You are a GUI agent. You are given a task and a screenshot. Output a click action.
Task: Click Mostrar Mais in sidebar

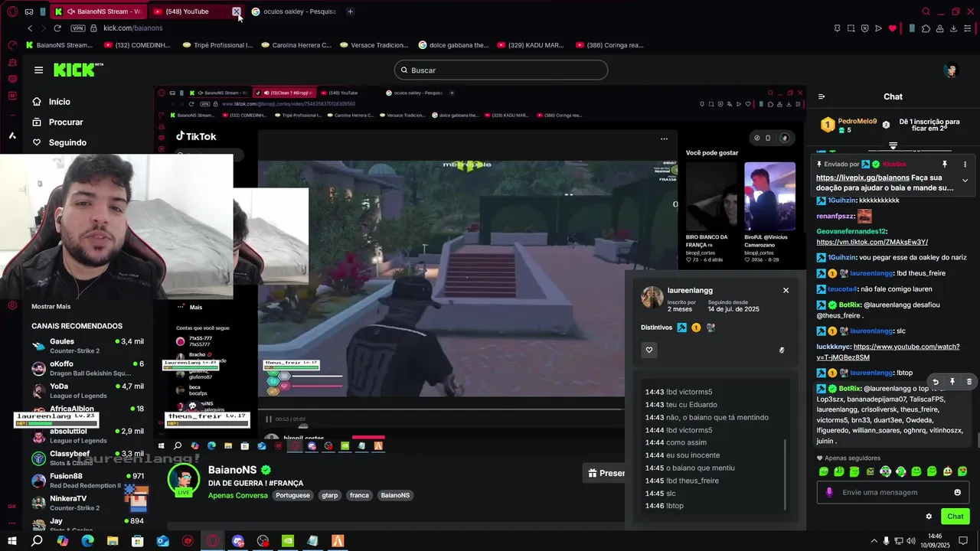click(x=51, y=306)
